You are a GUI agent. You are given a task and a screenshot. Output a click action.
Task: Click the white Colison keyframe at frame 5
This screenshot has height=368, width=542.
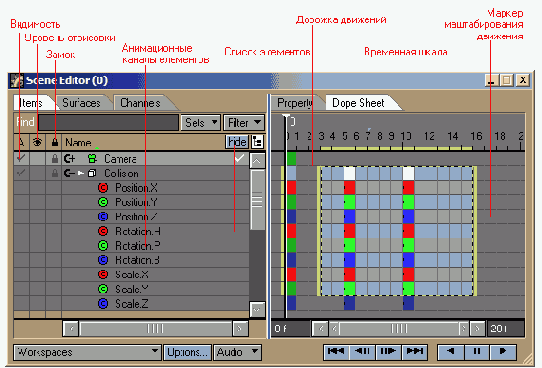tap(349, 173)
